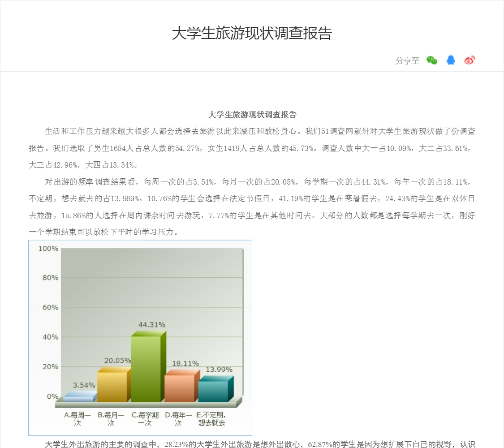Share the report to WeChat

[x=432, y=60]
